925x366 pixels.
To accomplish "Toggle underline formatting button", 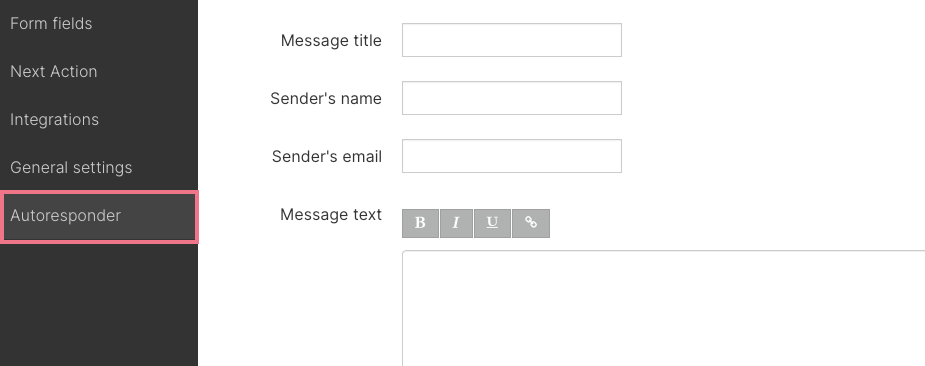I will pyautogui.click(x=492, y=223).
